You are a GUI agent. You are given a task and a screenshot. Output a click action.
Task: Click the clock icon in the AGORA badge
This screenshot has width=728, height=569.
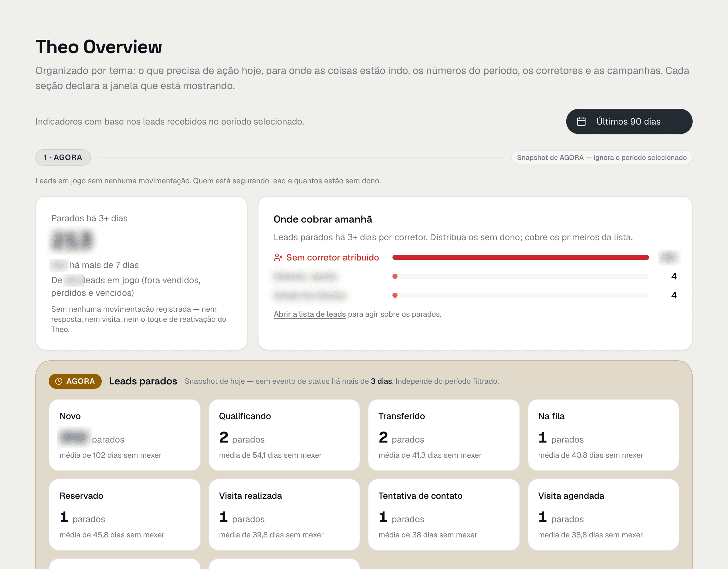tap(59, 381)
